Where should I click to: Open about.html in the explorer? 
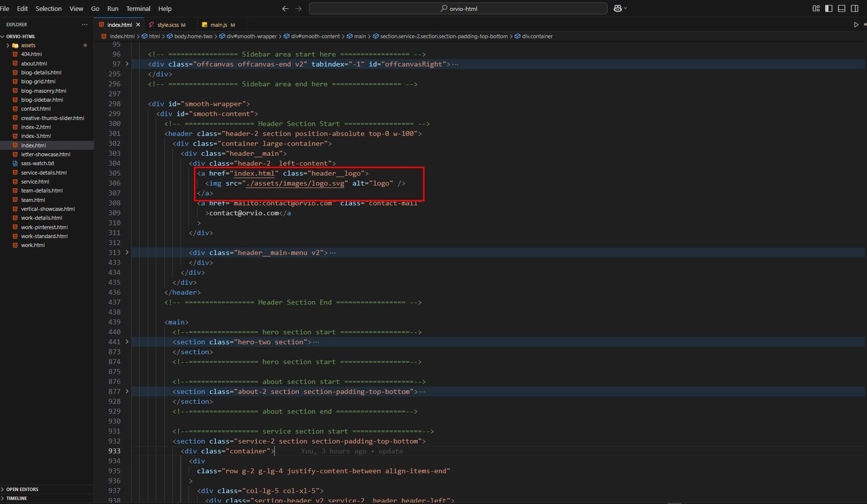click(34, 63)
